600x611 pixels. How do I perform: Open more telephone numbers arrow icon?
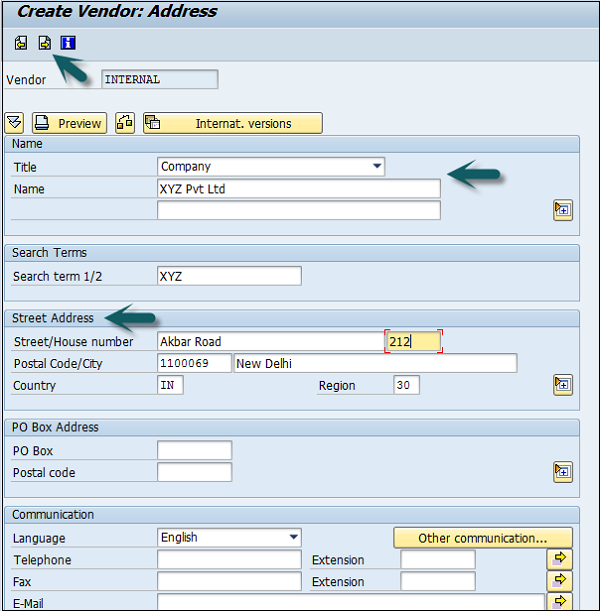(x=559, y=559)
